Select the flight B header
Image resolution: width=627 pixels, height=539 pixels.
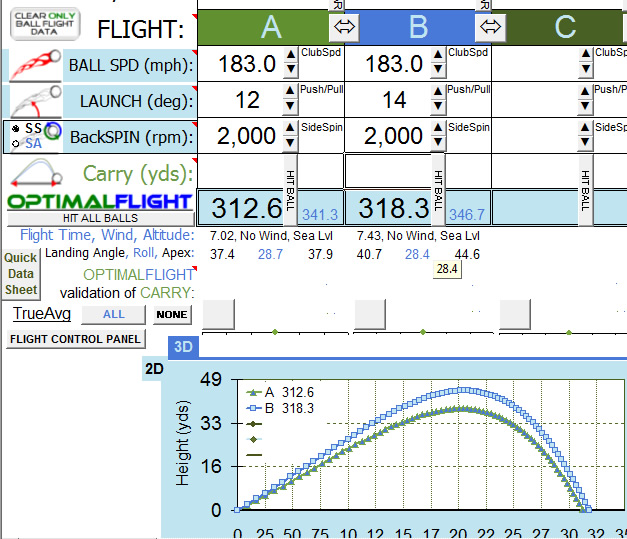pos(418,27)
